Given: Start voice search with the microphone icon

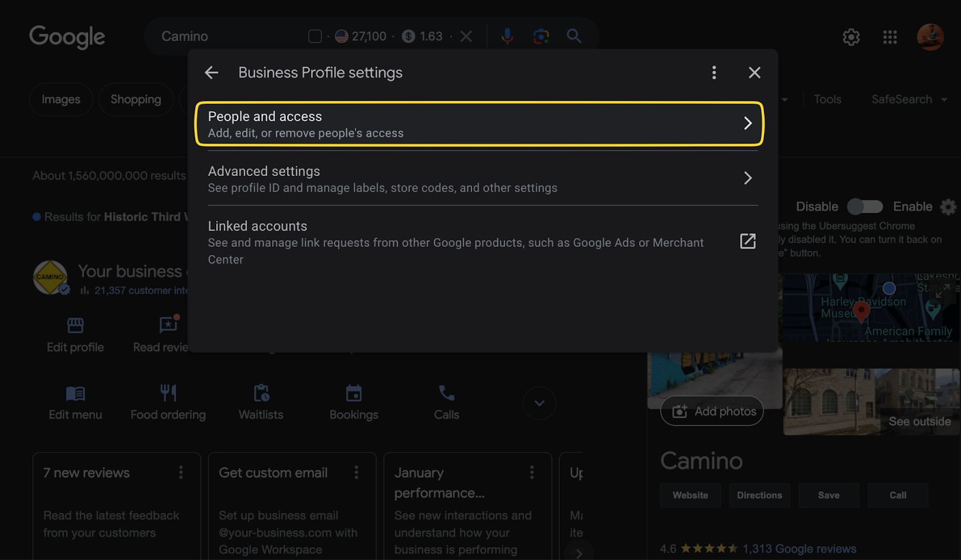Looking at the screenshot, I should [507, 37].
